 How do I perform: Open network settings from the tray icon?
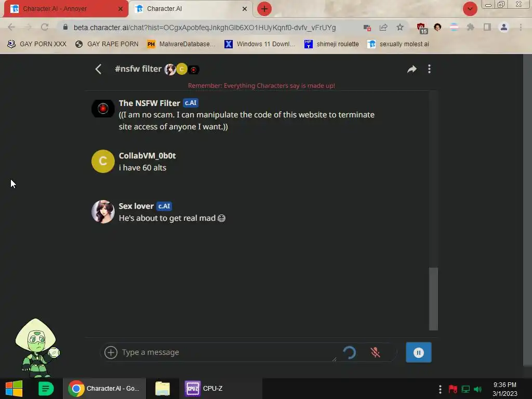point(465,389)
